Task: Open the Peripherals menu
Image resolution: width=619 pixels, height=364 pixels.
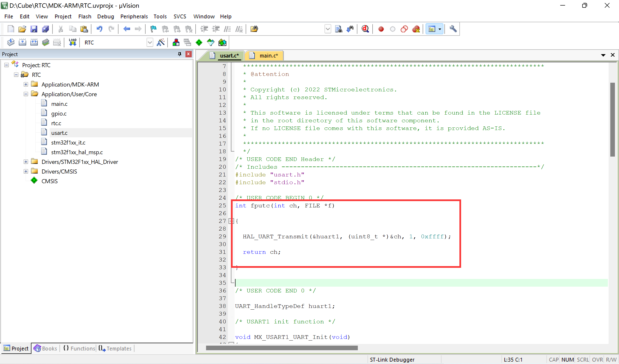Action: coord(134,16)
